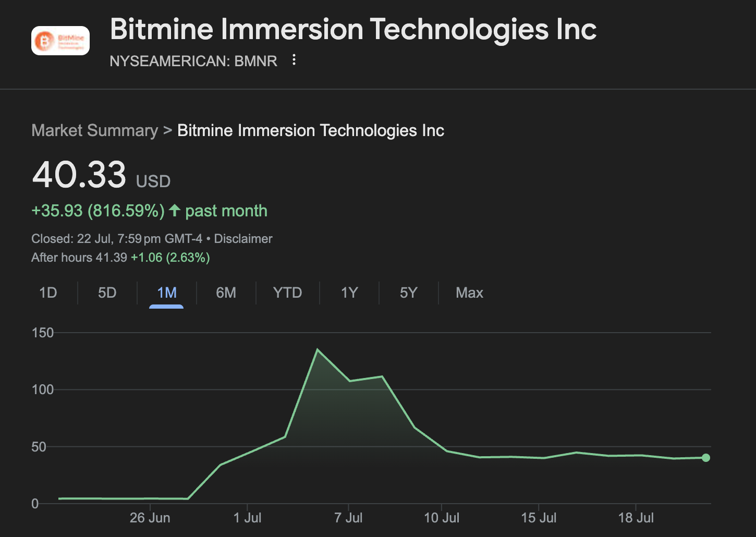Switch chart to YTD view
The image size is (756, 537).
click(287, 293)
